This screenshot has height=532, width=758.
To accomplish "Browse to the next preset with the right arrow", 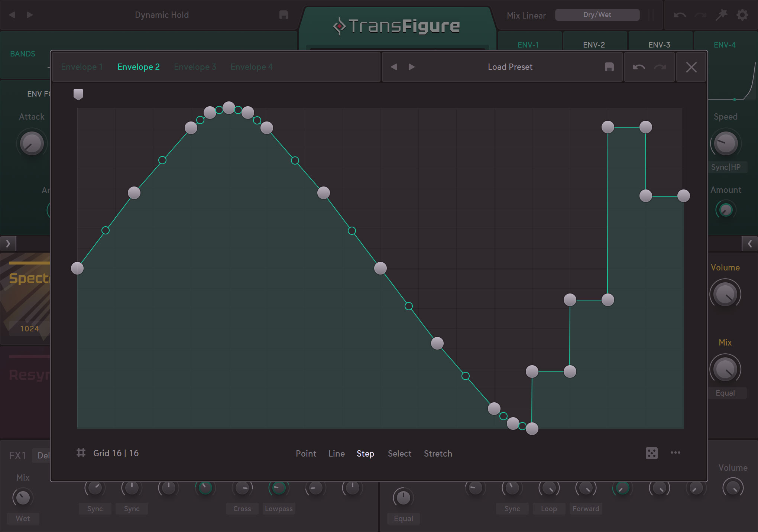I will point(411,67).
